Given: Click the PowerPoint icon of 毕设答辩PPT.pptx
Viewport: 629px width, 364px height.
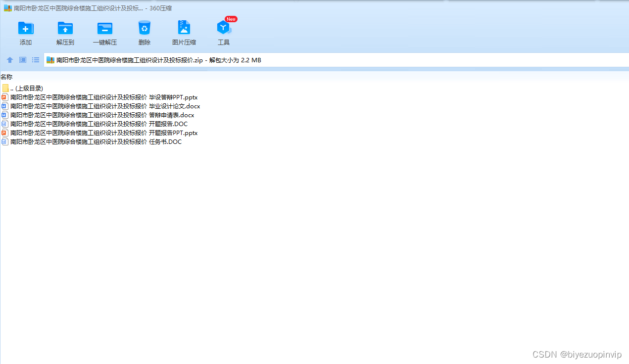Looking at the screenshot, I should pos(5,97).
